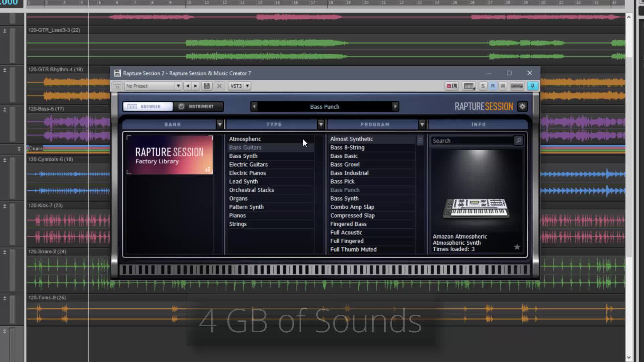
Task: Click the search magnifier icon
Action: pos(519,140)
